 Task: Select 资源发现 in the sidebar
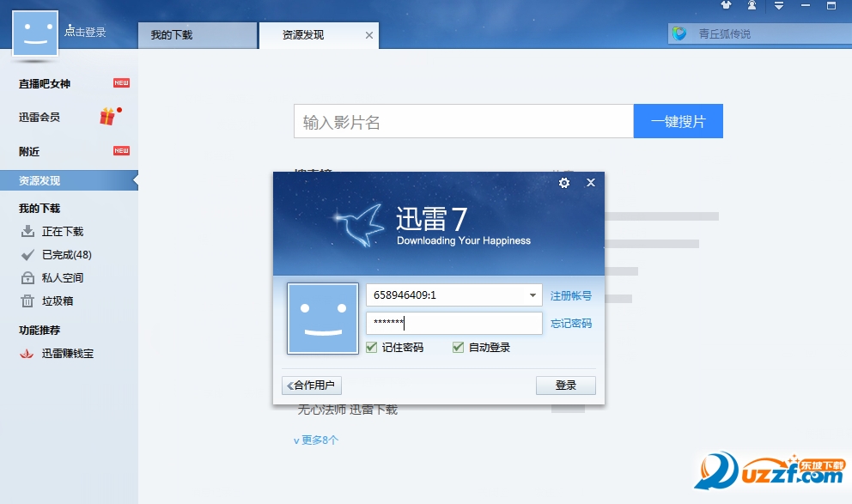point(69,180)
